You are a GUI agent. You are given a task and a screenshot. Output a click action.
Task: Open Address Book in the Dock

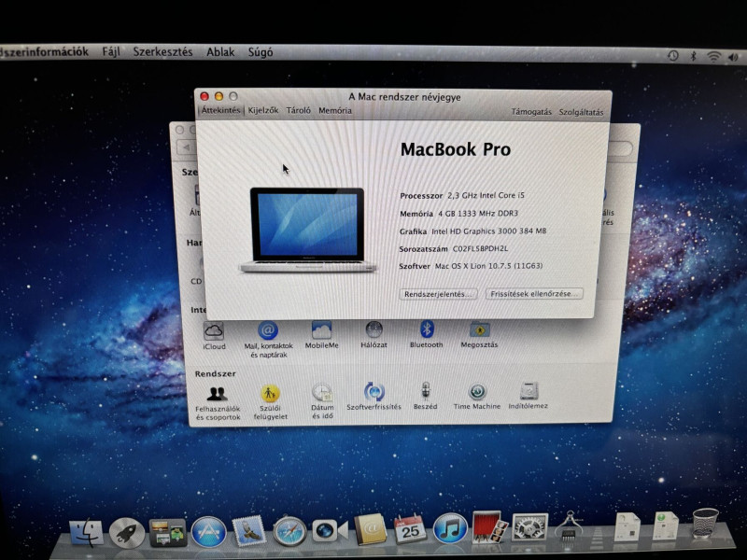pos(370,529)
